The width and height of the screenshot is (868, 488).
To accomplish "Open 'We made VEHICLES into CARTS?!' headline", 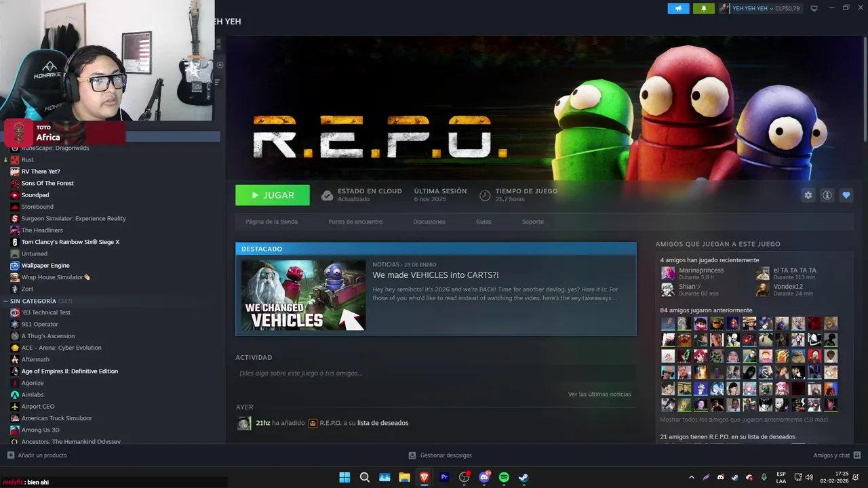I will pyautogui.click(x=435, y=275).
